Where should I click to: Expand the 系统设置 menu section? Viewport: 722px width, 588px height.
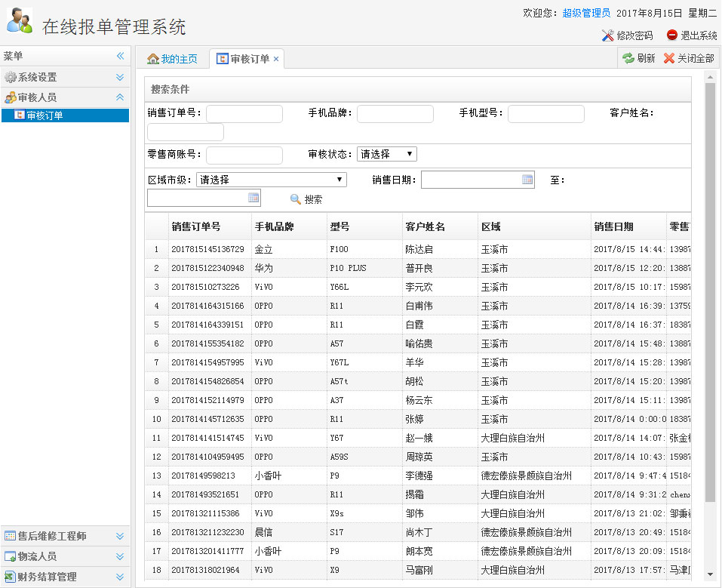[x=120, y=77]
